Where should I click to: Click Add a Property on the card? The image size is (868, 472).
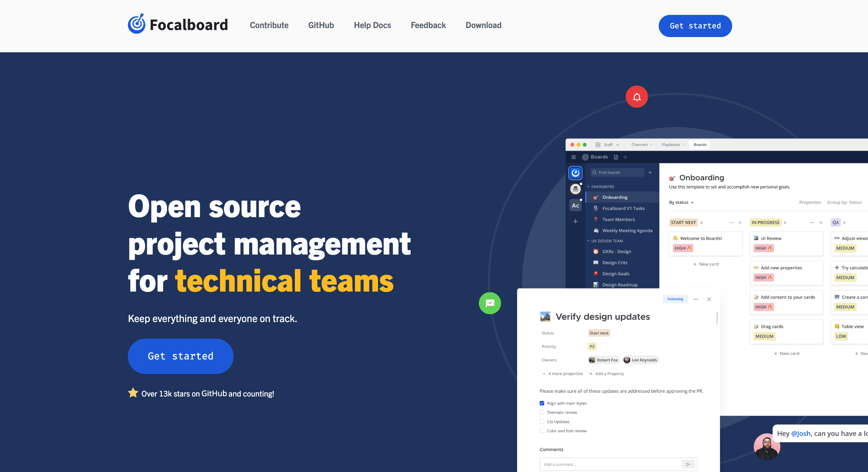point(606,374)
